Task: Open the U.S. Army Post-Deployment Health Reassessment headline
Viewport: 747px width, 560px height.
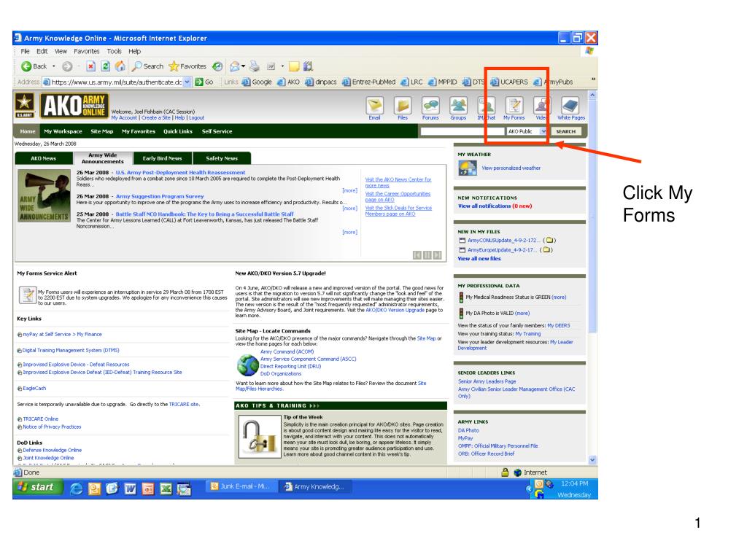Action: pyautogui.click(x=181, y=172)
